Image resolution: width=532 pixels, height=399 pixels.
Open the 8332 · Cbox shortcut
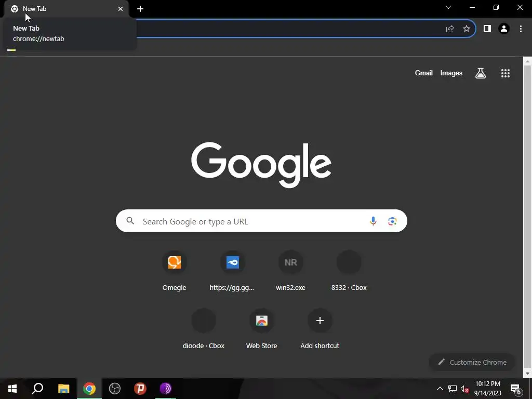349,271
